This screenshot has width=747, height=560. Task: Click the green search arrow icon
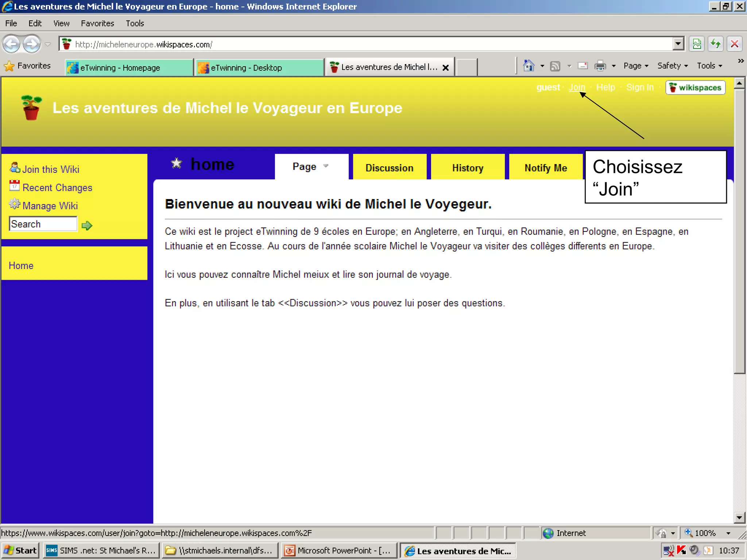pyautogui.click(x=87, y=226)
